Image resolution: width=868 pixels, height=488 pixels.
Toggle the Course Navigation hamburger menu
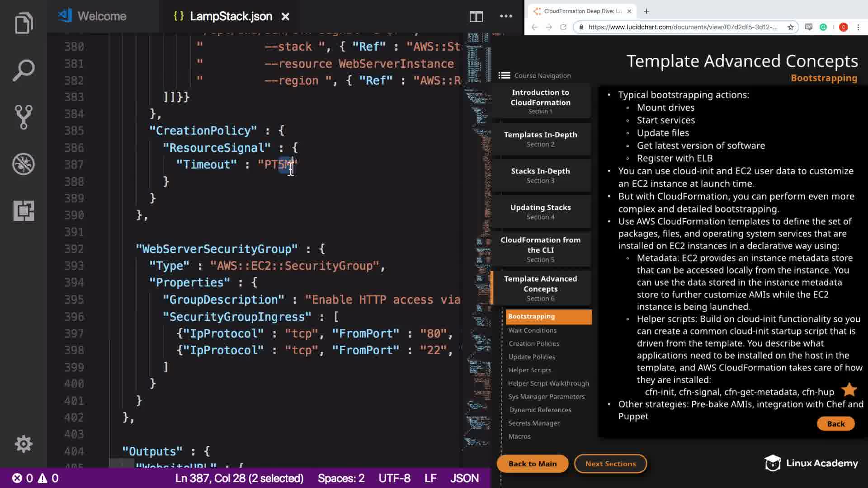[x=504, y=75]
